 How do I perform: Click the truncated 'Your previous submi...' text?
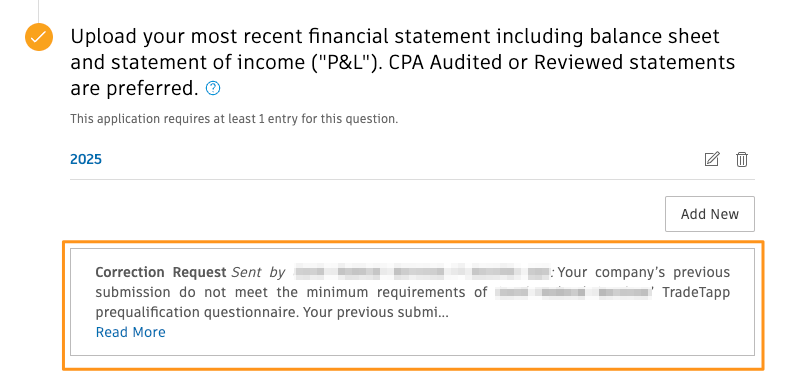tap(376, 313)
